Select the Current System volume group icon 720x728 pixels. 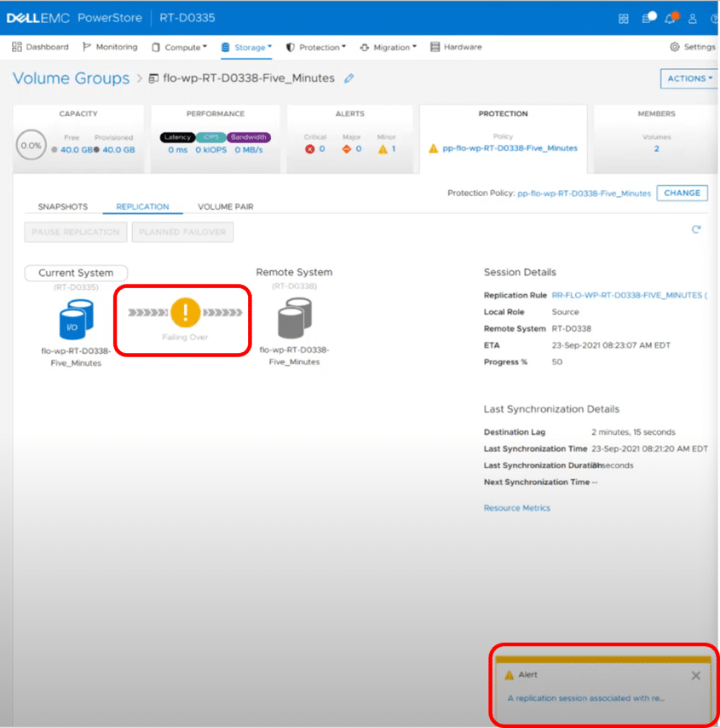tap(77, 319)
